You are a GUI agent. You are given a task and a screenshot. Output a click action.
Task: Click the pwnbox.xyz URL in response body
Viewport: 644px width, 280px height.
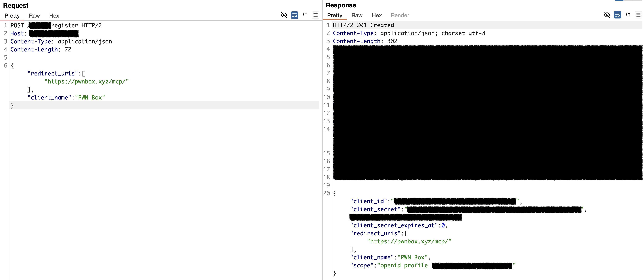[x=409, y=241]
